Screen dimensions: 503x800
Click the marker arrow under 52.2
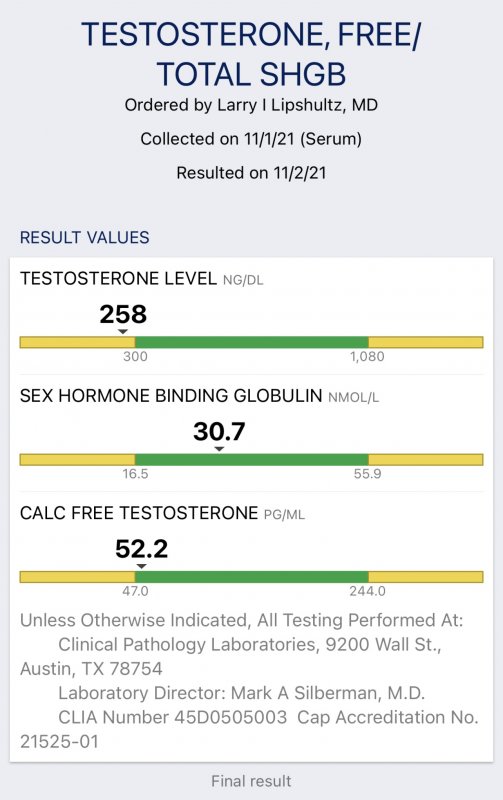tap(142, 567)
